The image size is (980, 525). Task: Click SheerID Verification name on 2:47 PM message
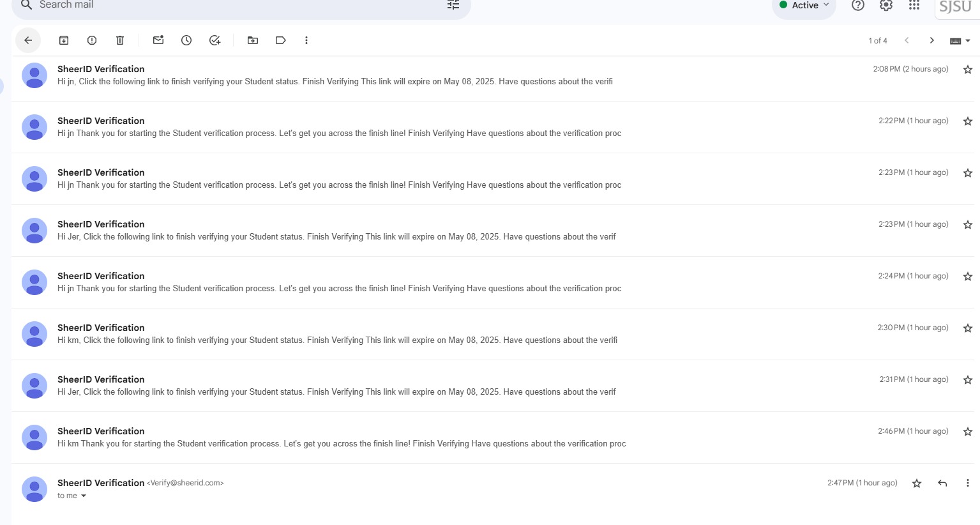coord(101,483)
